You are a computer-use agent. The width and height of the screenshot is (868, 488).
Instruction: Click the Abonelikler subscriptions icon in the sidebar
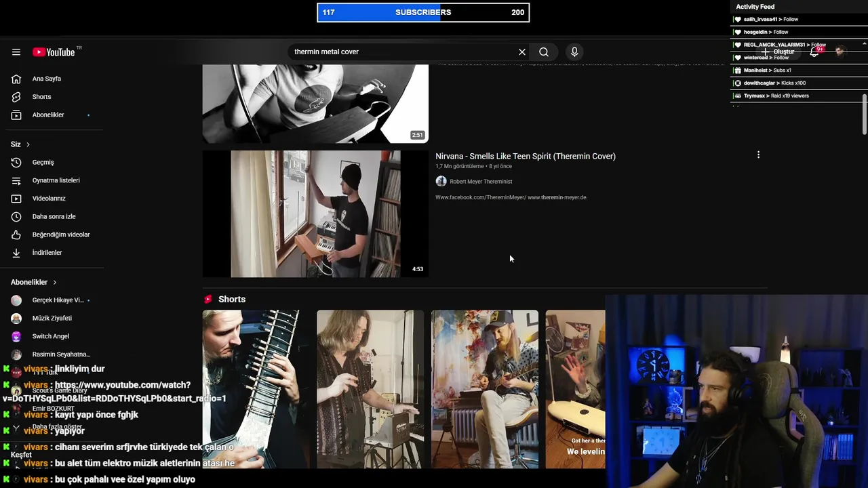pos(16,115)
